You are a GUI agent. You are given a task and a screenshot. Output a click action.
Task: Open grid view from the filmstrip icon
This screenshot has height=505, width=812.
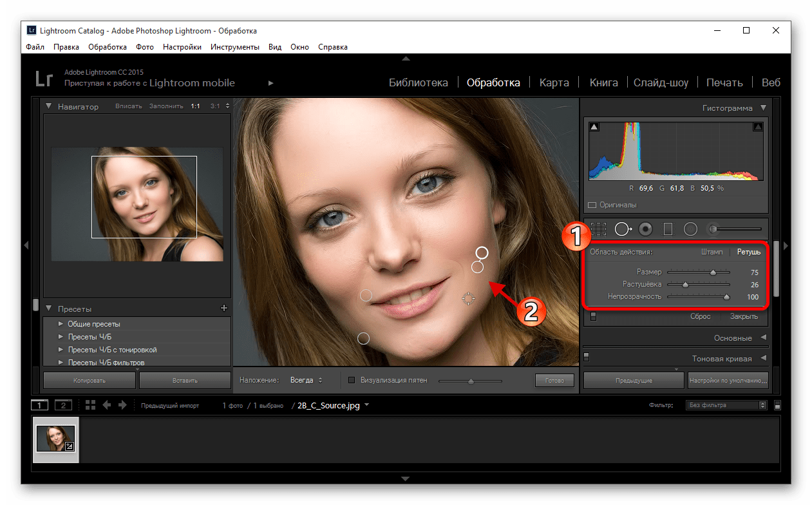tap(90, 405)
